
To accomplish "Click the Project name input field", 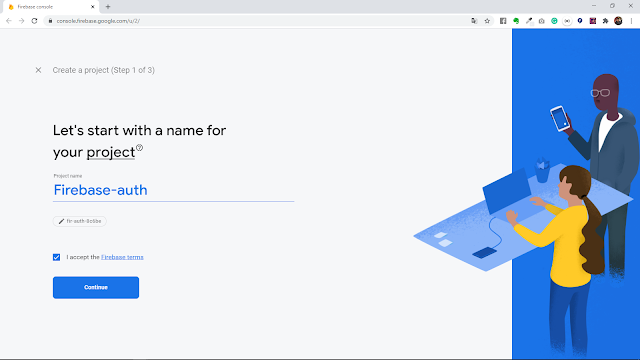I will [173, 190].
